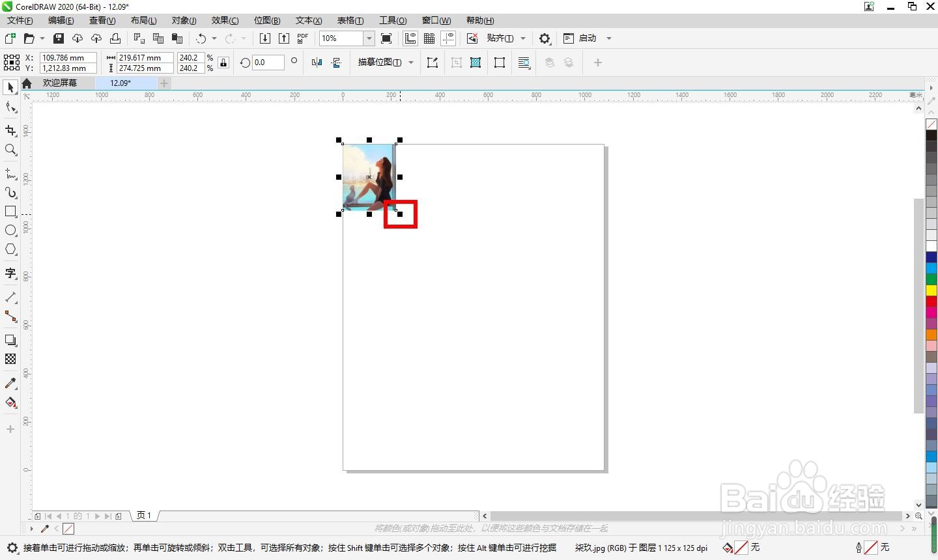Go to next page arrow
This screenshot has height=560, width=938.
(x=98, y=516)
